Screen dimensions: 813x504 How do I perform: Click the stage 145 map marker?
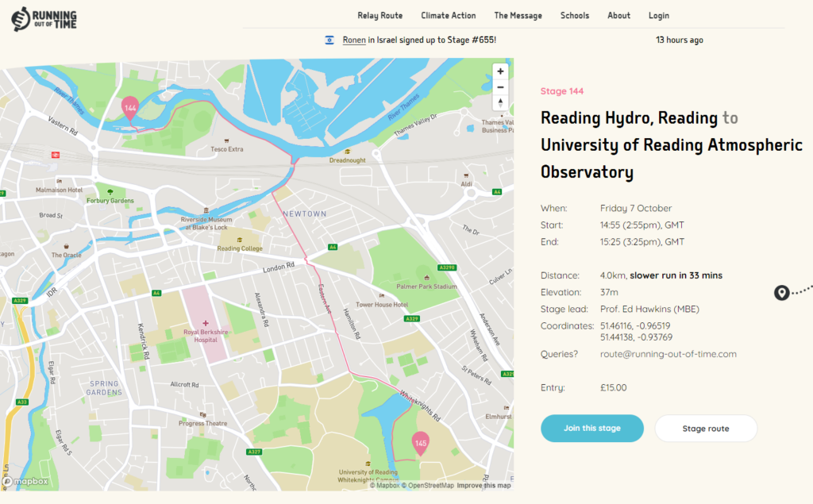tap(421, 443)
